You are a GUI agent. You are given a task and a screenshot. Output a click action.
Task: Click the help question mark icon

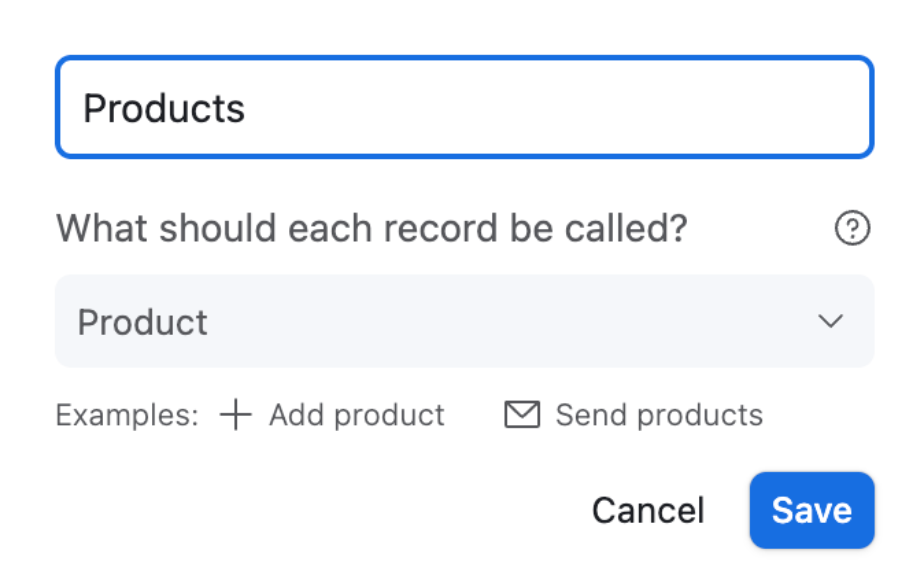[852, 228]
